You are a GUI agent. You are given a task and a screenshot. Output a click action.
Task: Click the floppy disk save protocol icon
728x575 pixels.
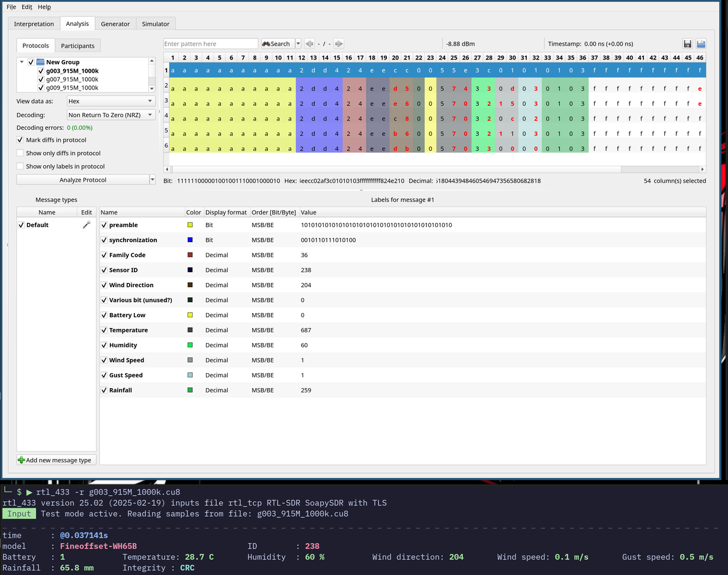688,44
